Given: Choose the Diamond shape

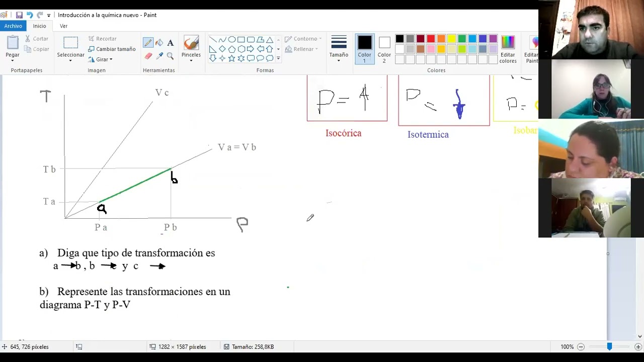Looking at the screenshot, I should click(x=222, y=49).
